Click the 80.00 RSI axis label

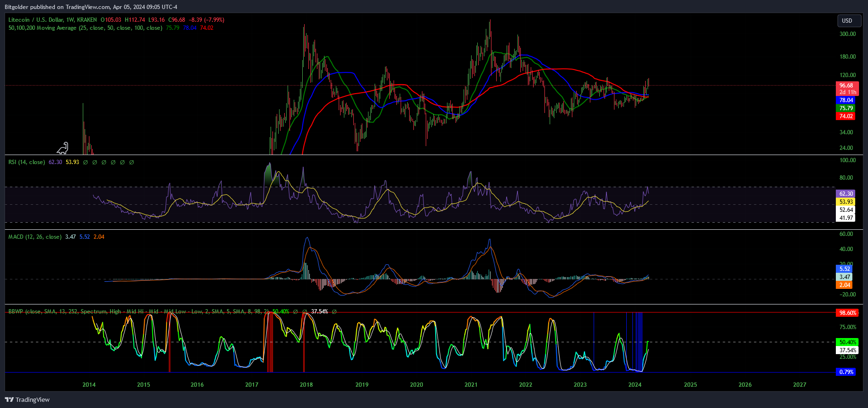click(x=846, y=178)
